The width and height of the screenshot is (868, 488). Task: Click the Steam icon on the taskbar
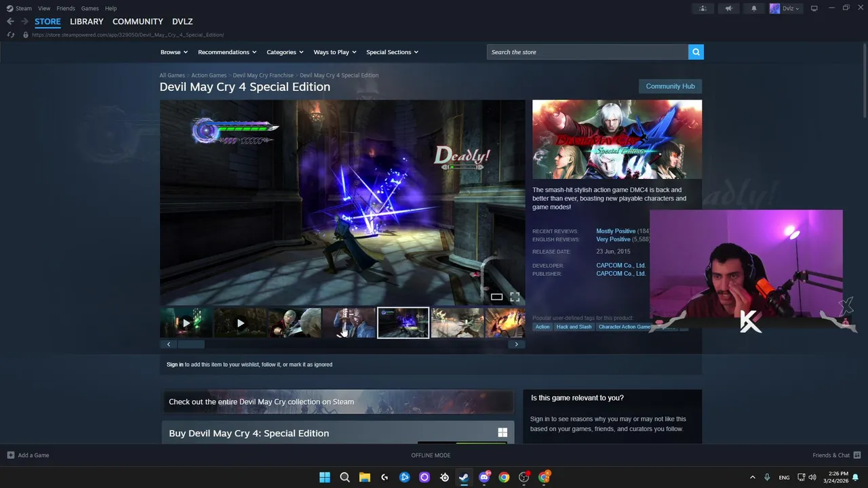click(x=464, y=477)
